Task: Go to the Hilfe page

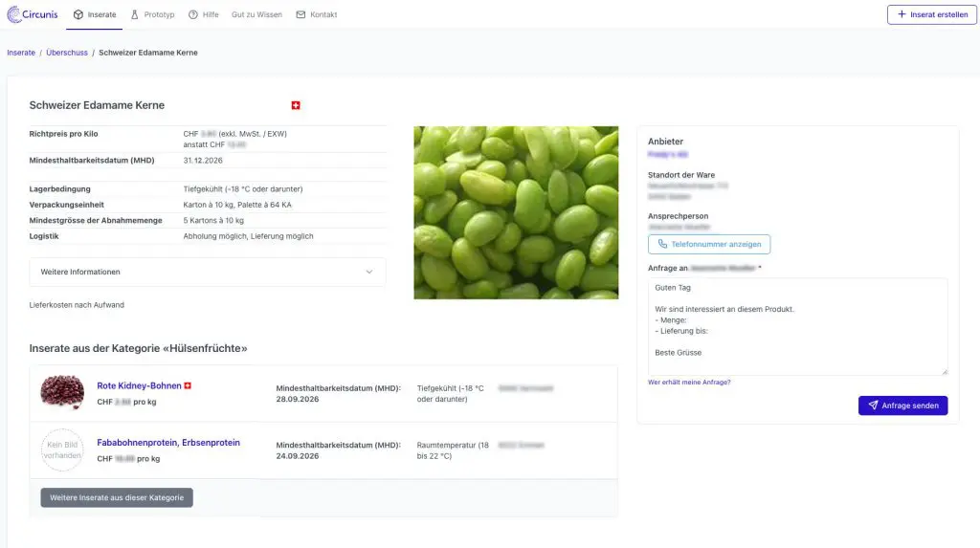Action: (x=203, y=14)
